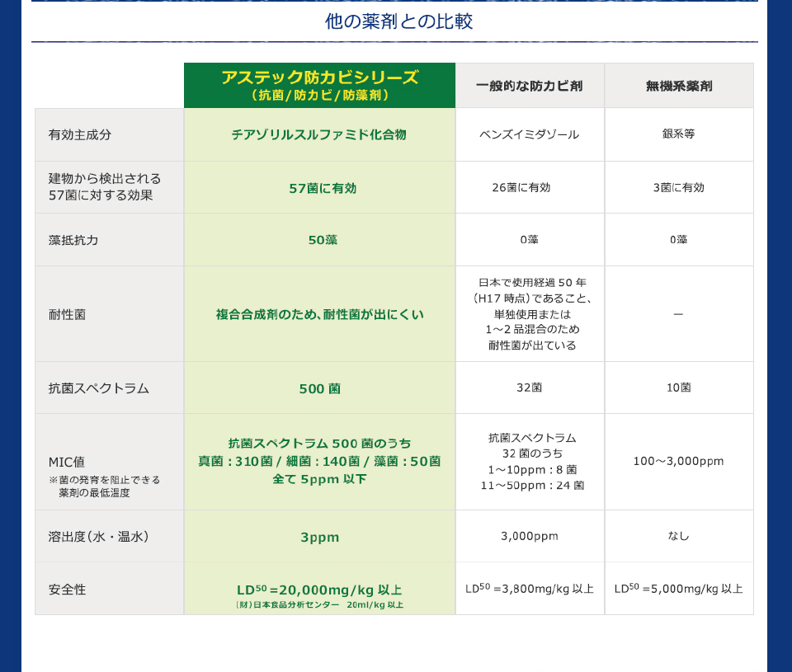792x672 pixels.
Task: Click the 57菌に有効 cell
Action: (320, 188)
